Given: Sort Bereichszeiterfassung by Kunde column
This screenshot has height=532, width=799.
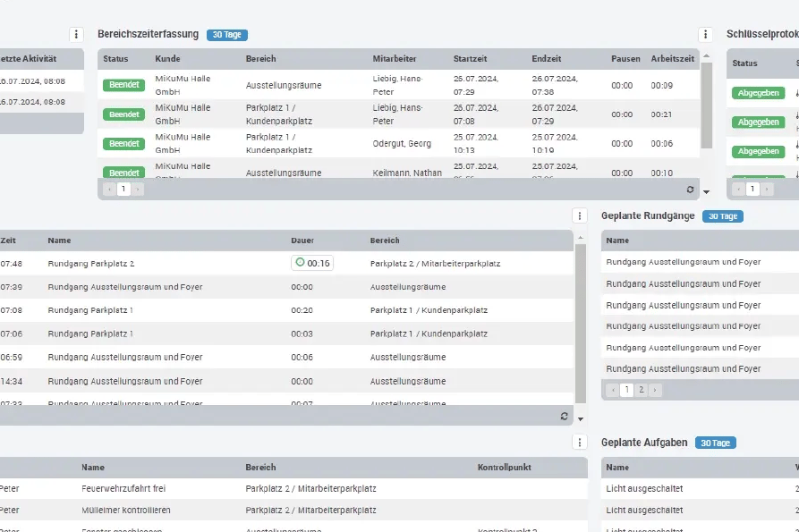Looking at the screenshot, I should click(167, 58).
